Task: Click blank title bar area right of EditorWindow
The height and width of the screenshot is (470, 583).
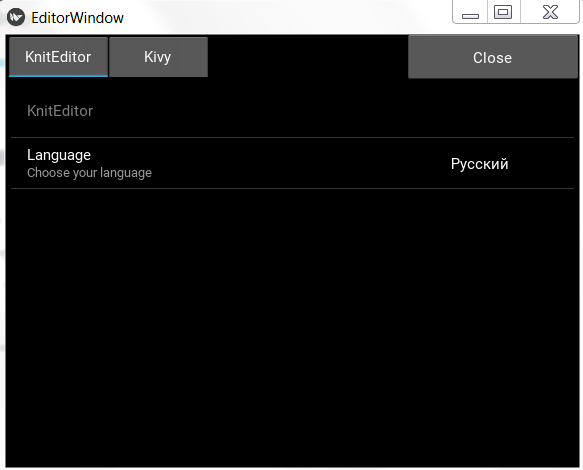Action: (286, 17)
